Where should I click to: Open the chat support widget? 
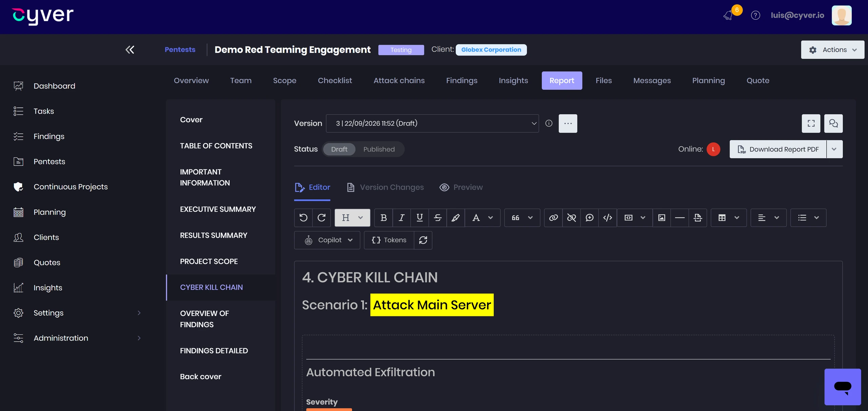pyautogui.click(x=843, y=387)
